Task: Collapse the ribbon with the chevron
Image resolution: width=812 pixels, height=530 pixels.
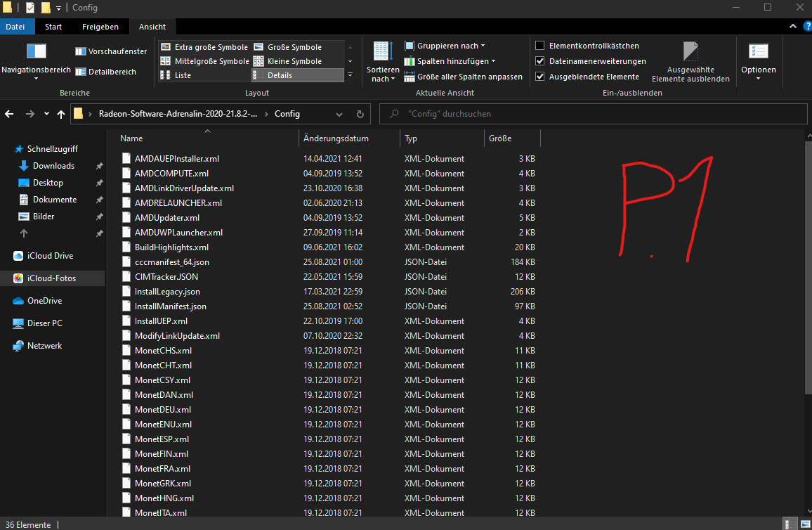Action: (793, 27)
